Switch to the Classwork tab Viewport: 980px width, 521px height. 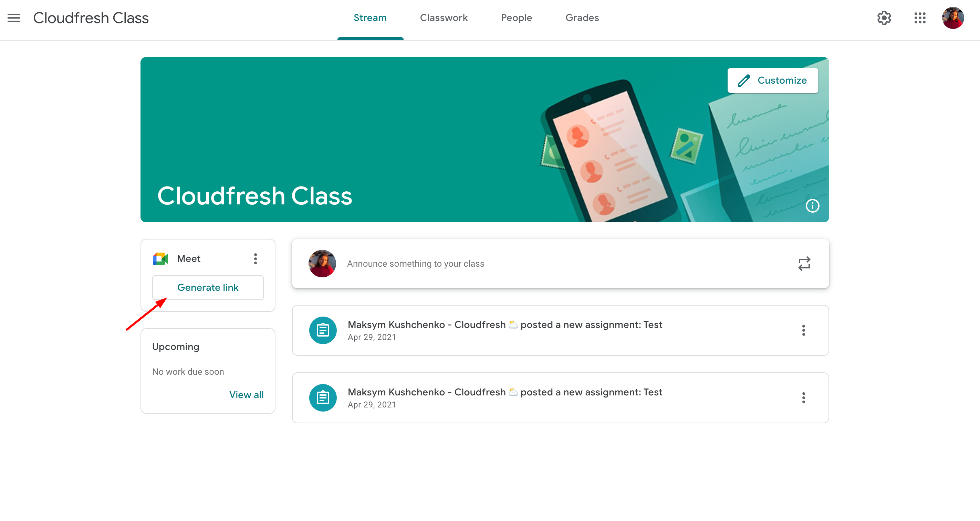(x=444, y=18)
